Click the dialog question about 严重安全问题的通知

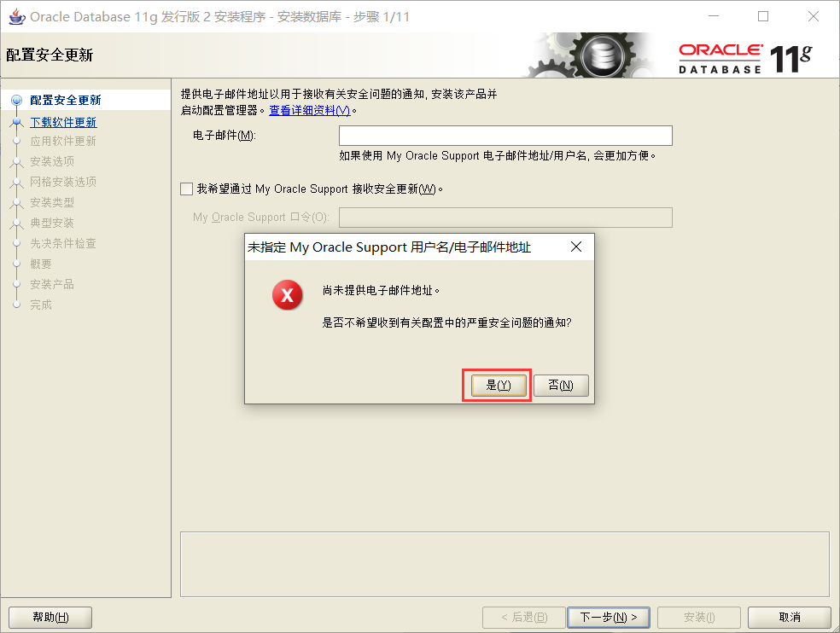click(x=446, y=322)
